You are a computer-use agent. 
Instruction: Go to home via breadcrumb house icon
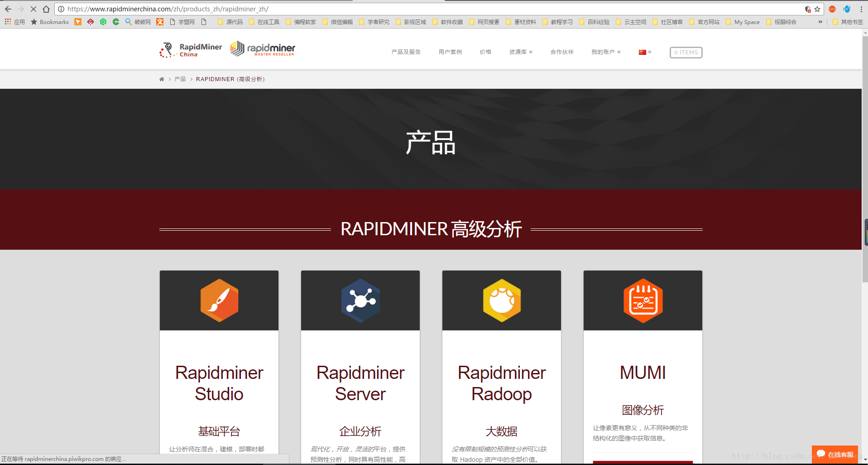(x=162, y=79)
